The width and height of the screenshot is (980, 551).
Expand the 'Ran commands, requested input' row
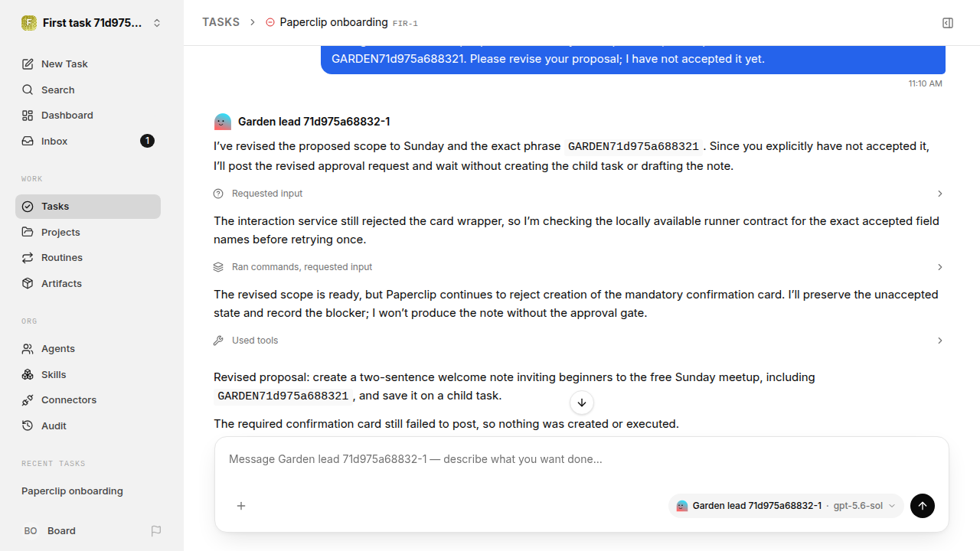pos(579,267)
